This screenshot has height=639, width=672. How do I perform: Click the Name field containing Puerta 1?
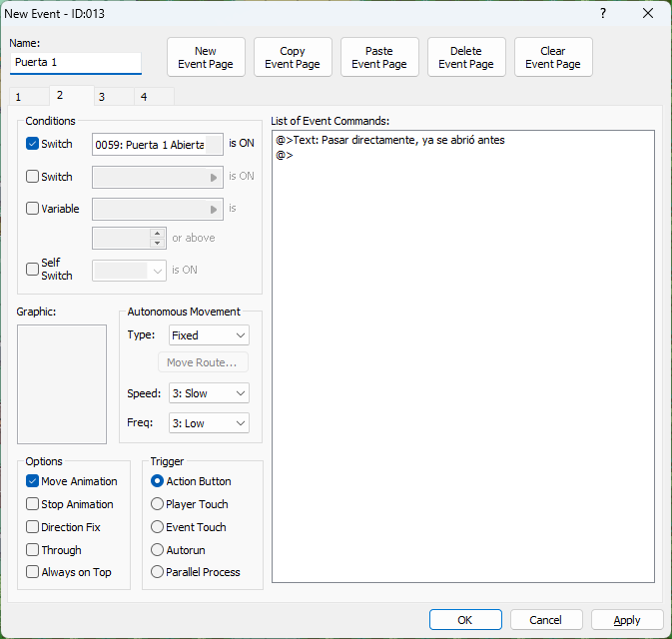(x=76, y=63)
